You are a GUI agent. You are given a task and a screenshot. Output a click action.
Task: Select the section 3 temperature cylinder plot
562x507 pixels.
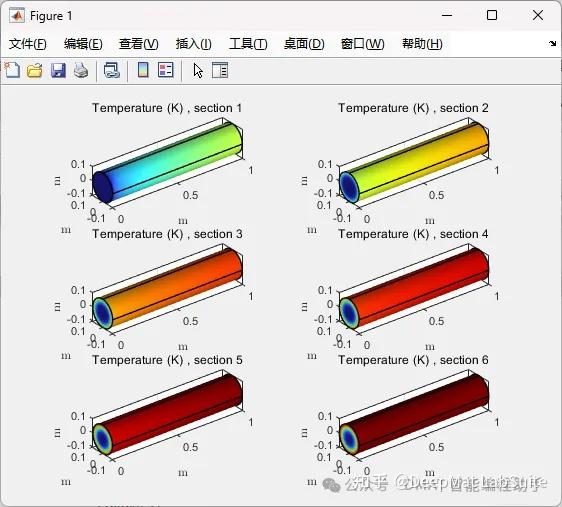tap(168, 289)
